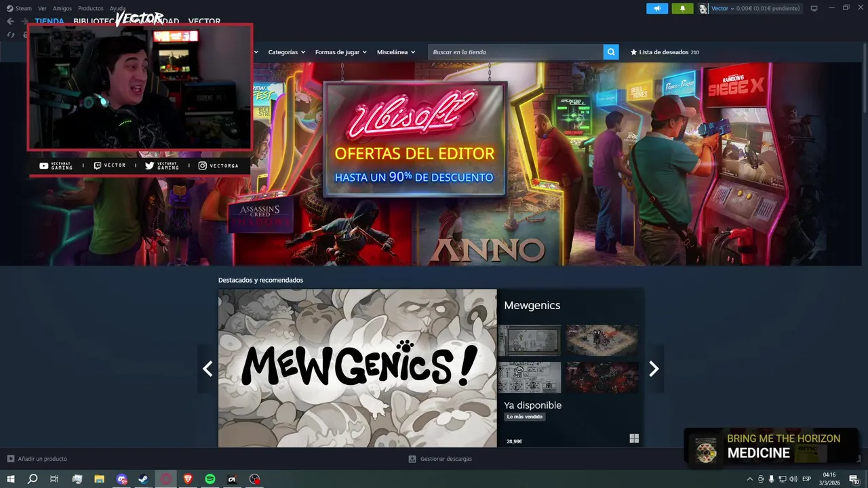
Task: Open the Mewgenics main capsule image
Action: coord(357,369)
